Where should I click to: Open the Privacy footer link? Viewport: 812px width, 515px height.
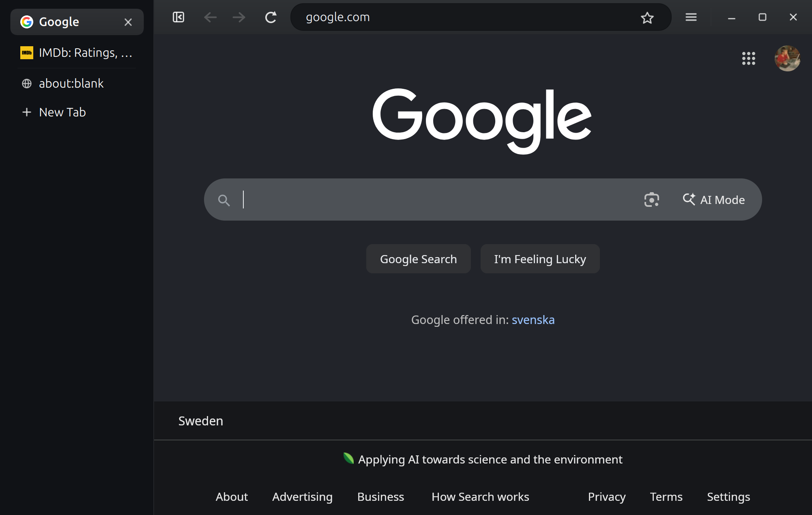coord(607,497)
